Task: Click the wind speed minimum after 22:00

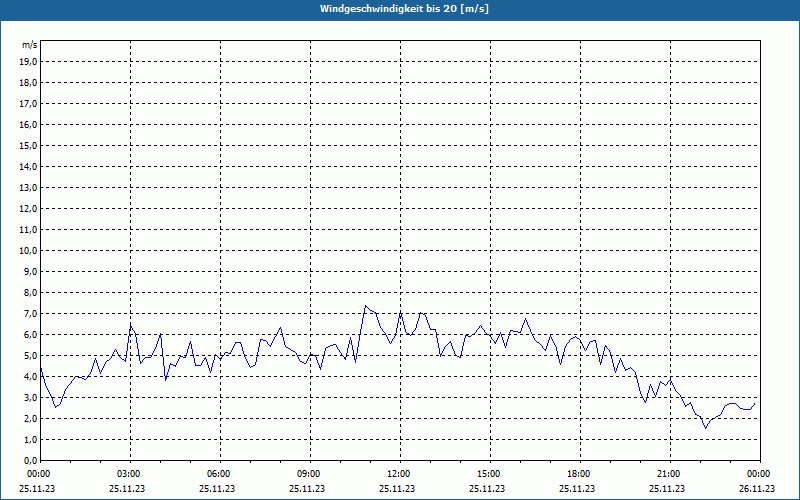Action: [x=706, y=428]
